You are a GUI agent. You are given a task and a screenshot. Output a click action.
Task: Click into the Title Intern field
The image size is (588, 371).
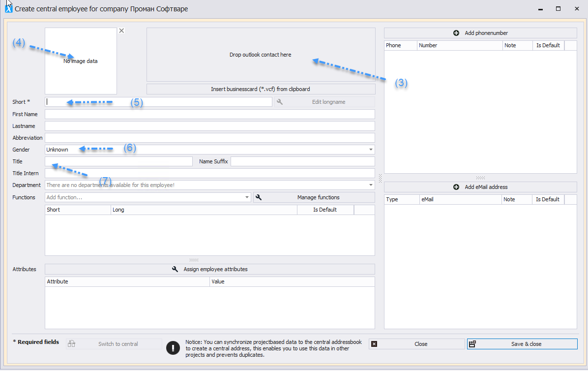pos(209,173)
